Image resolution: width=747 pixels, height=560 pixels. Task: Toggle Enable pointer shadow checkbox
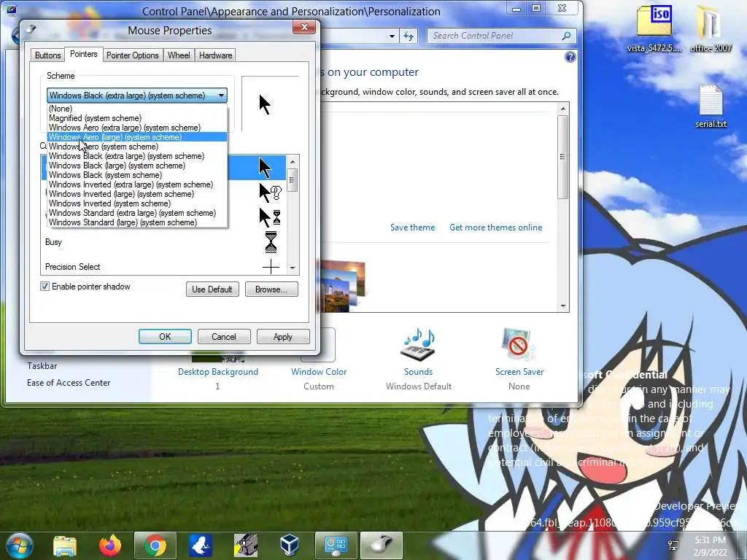pos(44,286)
